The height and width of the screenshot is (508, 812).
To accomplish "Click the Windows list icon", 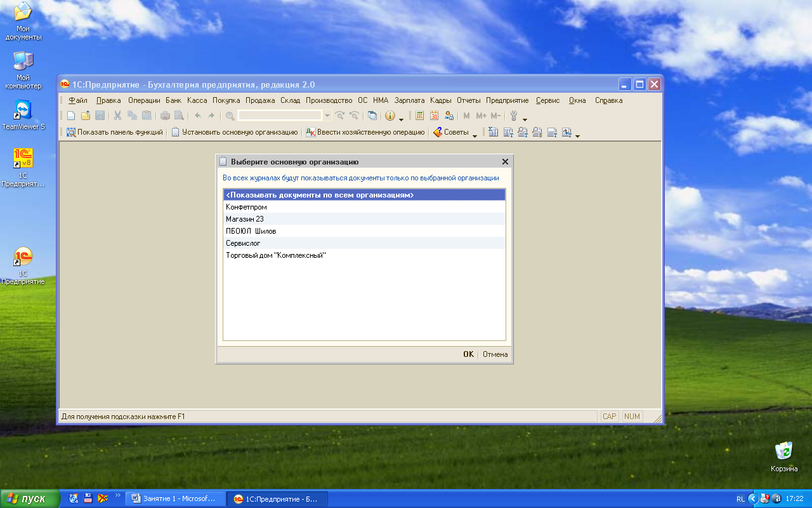I will click(372, 116).
